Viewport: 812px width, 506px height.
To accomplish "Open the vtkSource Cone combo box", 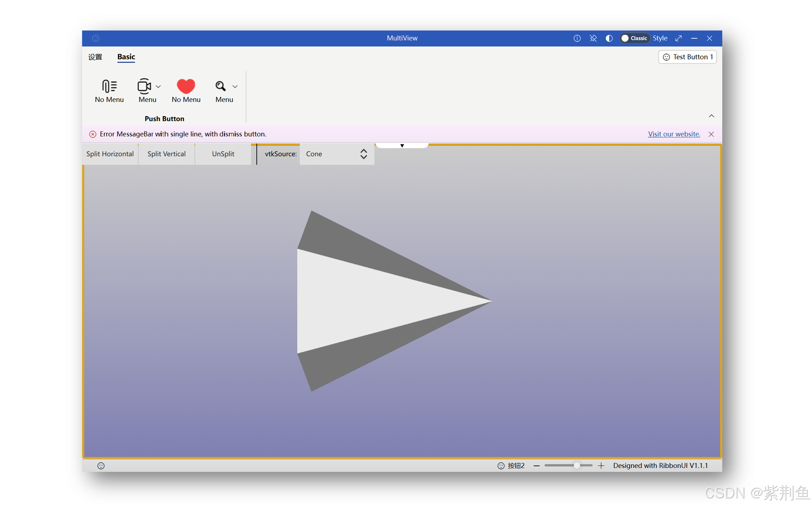I will click(x=336, y=154).
